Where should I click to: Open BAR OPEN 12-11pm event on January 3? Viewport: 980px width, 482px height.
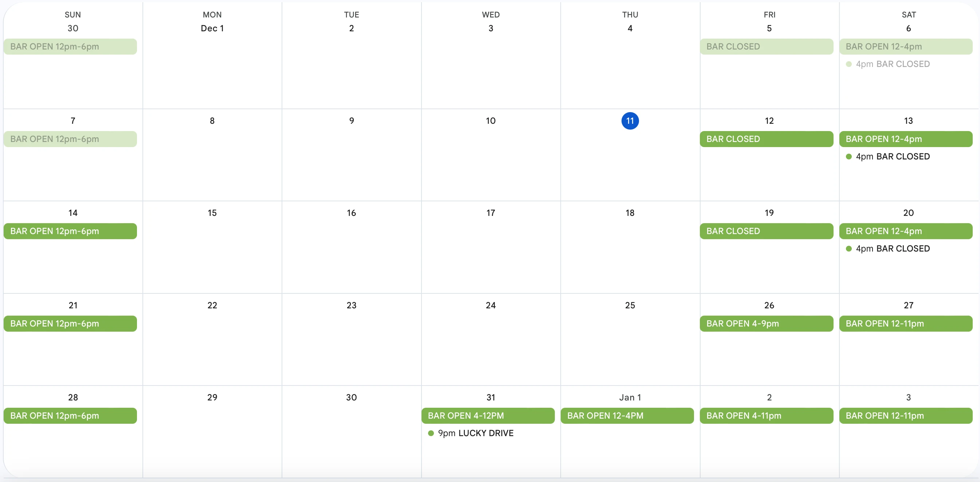[905, 415]
